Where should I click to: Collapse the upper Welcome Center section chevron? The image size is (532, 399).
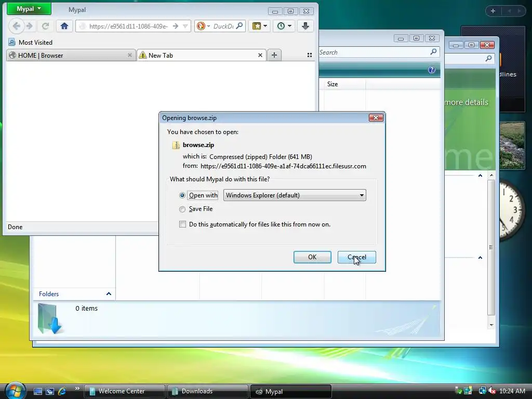tap(480, 176)
